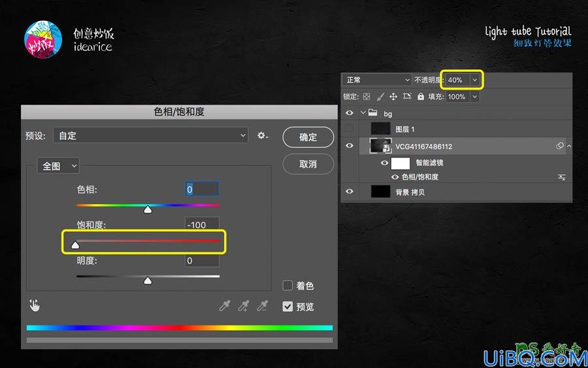This screenshot has width=588, height=368.
Task: Click the VCG41167486112 layer name
Action: click(x=424, y=146)
